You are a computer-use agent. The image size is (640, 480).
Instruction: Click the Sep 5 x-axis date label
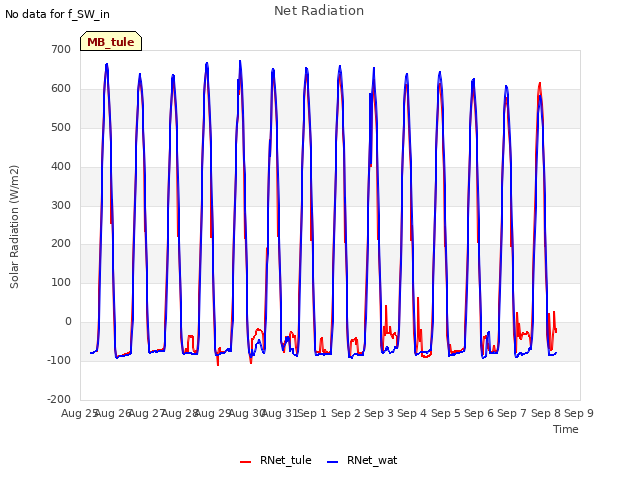coord(446,413)
